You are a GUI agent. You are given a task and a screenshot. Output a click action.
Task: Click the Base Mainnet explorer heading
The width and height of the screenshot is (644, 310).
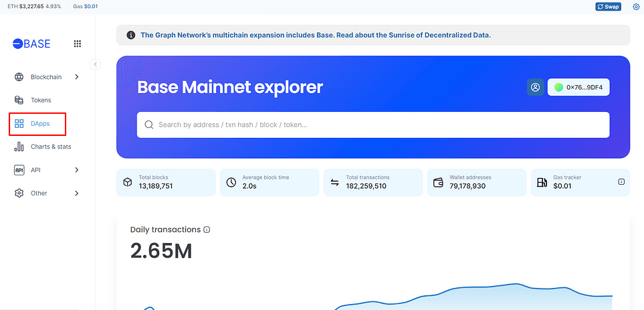point(230,87)
